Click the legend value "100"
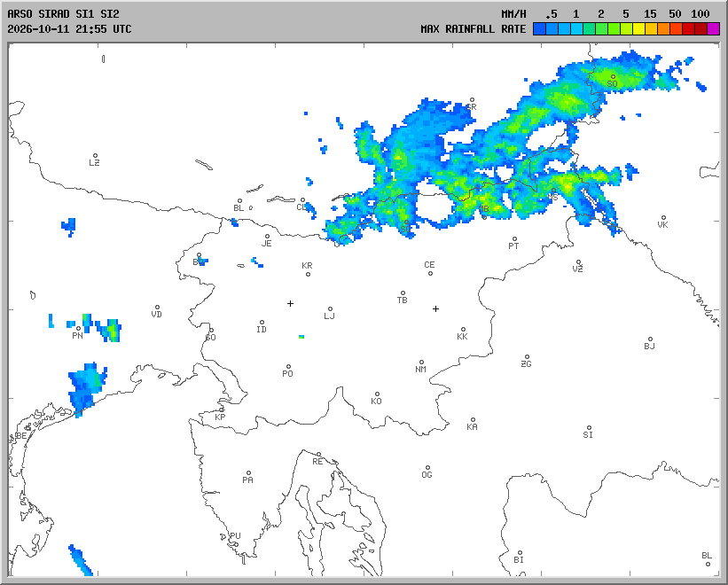This screenshot has height=585, width=728. (x=701, y=14)
